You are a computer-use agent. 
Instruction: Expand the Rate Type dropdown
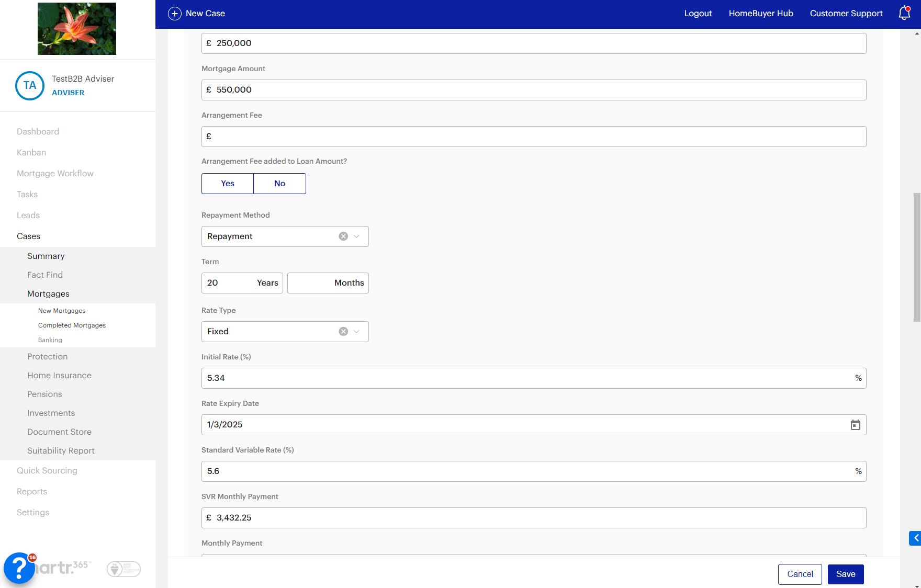[356, 332]
